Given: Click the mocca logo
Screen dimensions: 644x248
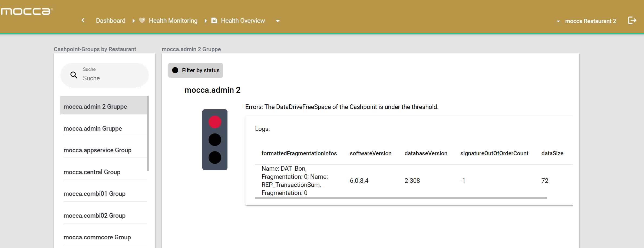Looking at the screenshot, I should 27,11.
